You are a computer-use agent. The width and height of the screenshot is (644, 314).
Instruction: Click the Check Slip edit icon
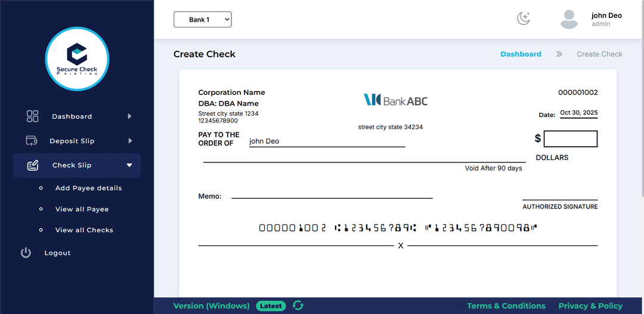[32, 165]
